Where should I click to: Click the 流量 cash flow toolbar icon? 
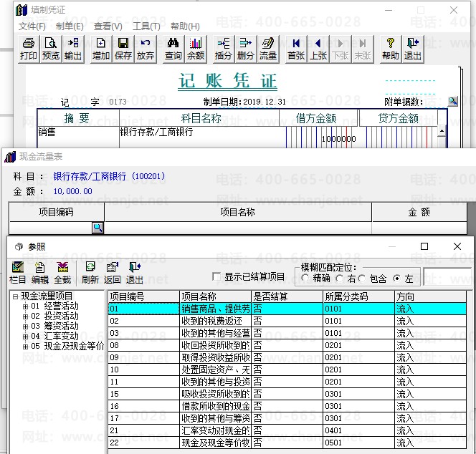[x=267, y=49]
